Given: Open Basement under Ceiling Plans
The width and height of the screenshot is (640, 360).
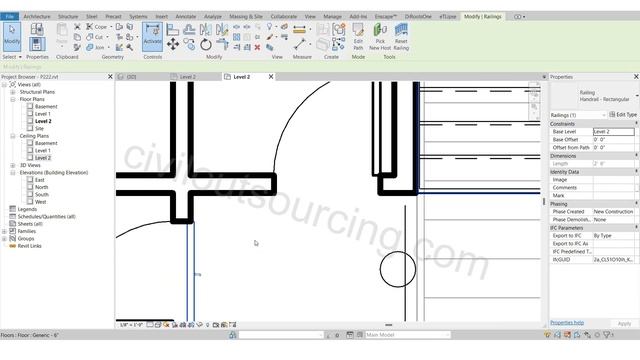Looking at the screenshot, I should click(46, 143).
